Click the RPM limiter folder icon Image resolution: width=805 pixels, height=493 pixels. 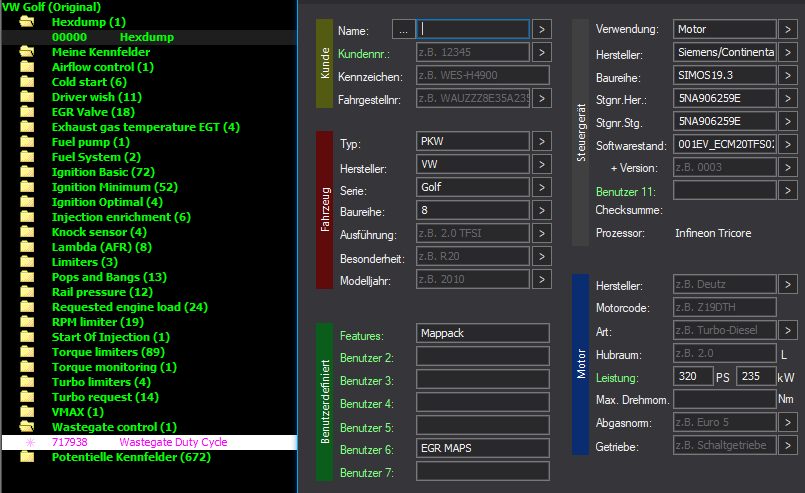point(27,321)
